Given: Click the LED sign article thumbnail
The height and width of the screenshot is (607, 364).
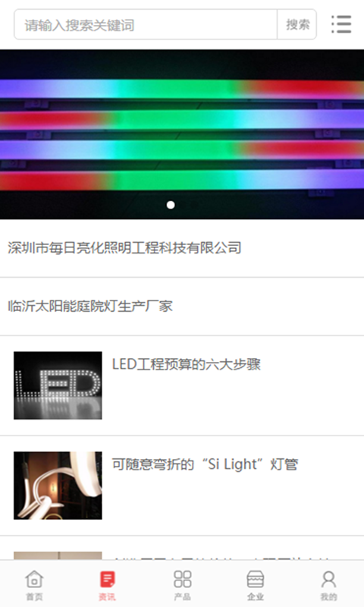Looking at the screenshot, I should point(58,385).
